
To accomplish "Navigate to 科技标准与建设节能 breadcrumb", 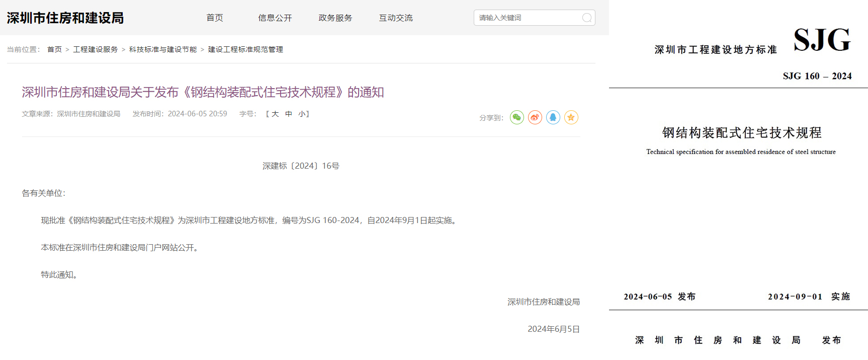I will pos(162,49).
